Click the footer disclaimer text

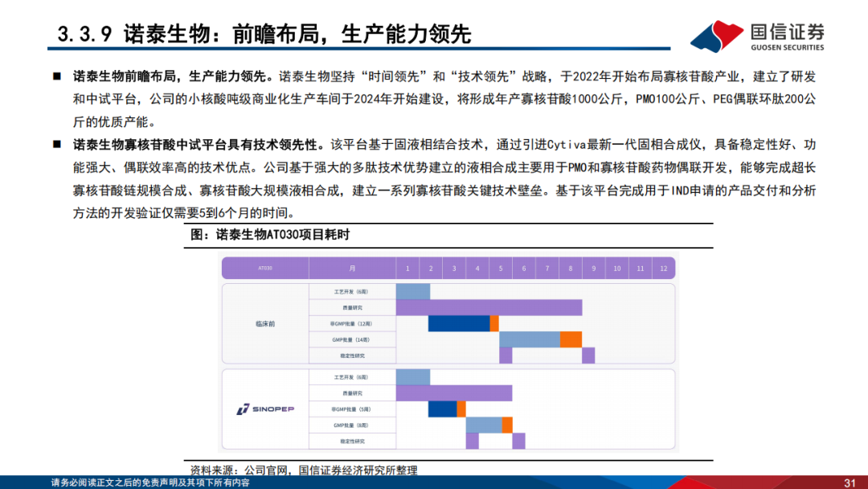click(x=150, y=483)
